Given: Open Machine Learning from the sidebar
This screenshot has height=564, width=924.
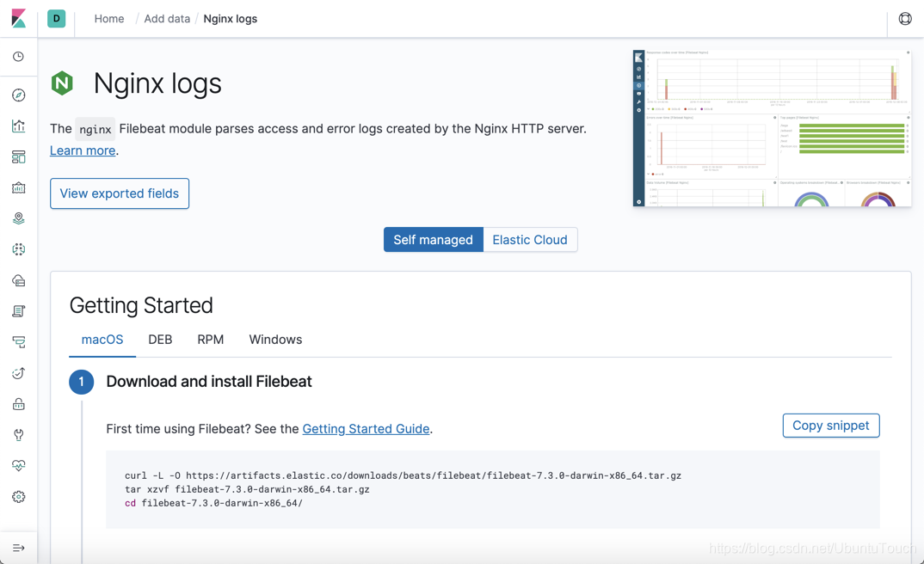Looking at the screenshot, I should coord(19,248).
